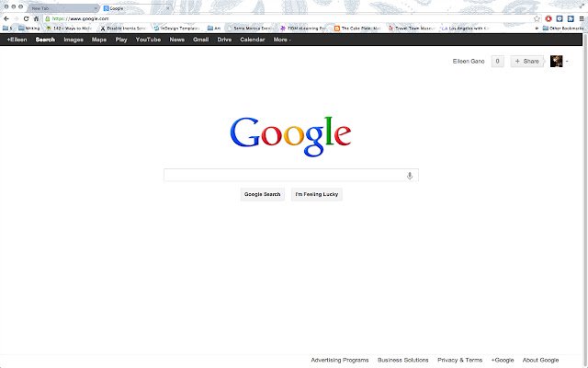
Task: Close the Google browser tab
Action: pos(167,8)
